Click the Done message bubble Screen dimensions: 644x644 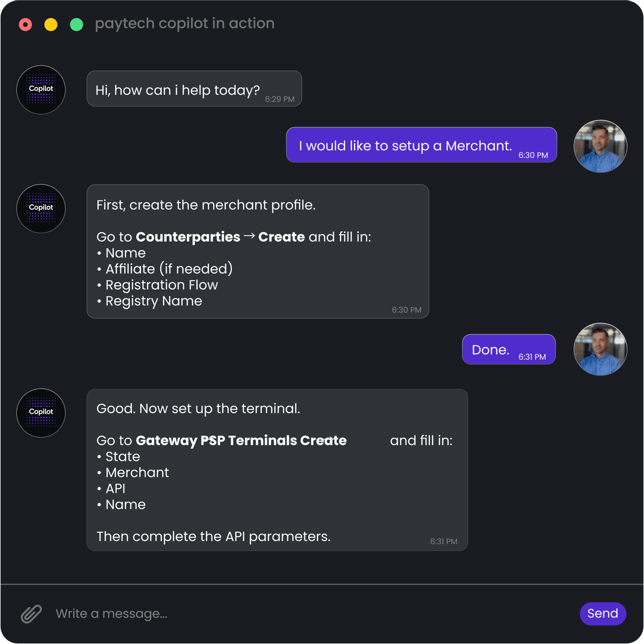509,349
